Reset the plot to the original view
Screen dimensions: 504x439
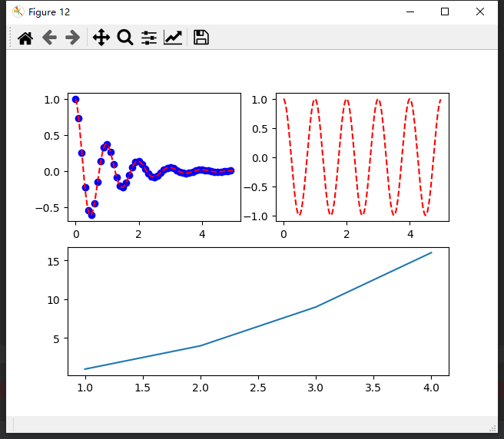pos(25,38)
